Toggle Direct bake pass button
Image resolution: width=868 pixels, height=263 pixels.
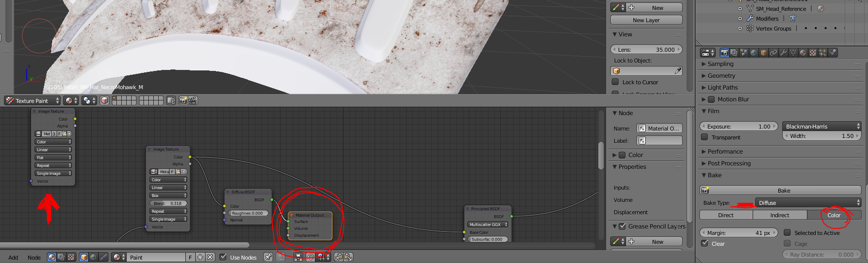pyautogui.click(x=726, y=215)
